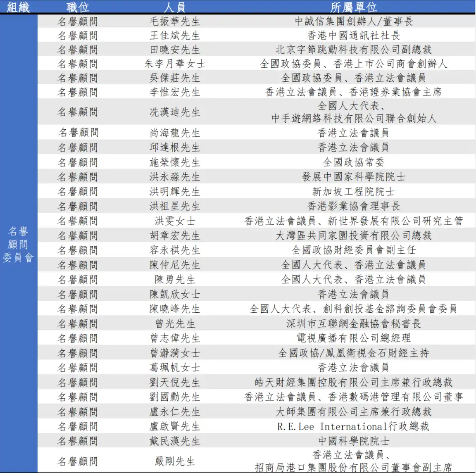Image resolution: width=476 pixels, height=473 pixels.
Task: Select the name 陳仲尼先生
Action: click(175, 265)
